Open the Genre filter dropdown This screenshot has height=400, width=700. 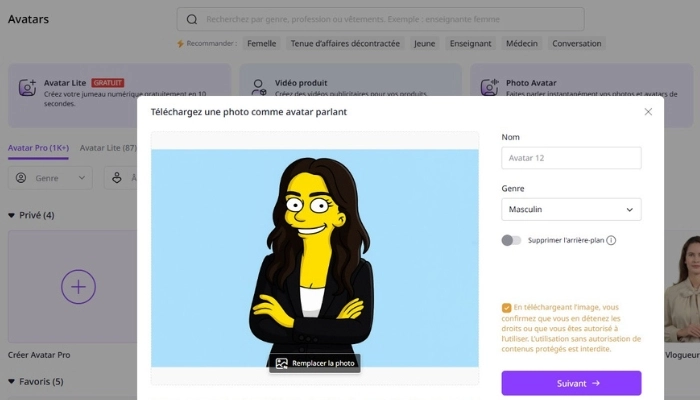point(50,178)
